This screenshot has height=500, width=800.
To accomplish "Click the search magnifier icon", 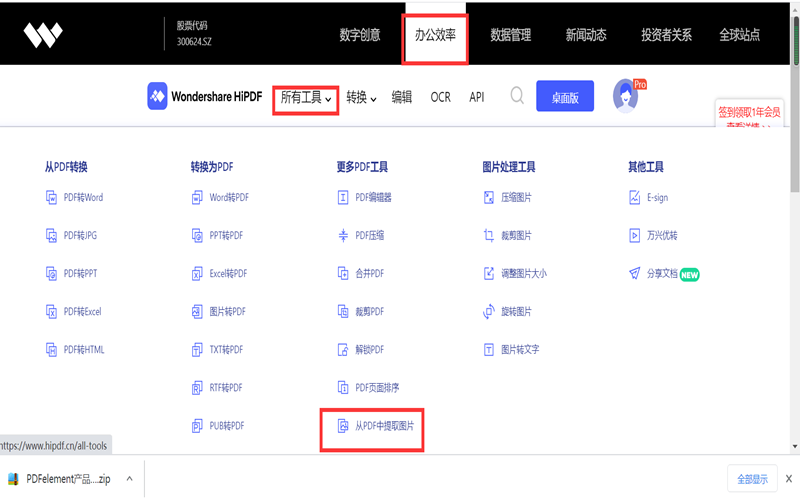I will 517,96.
